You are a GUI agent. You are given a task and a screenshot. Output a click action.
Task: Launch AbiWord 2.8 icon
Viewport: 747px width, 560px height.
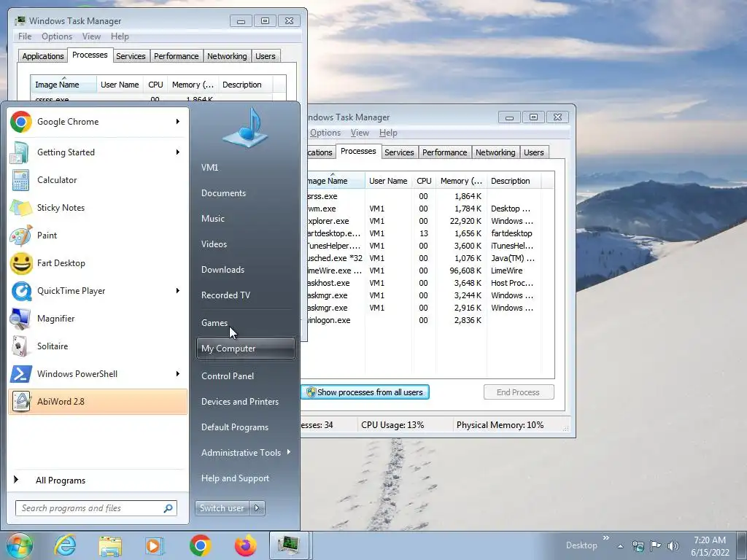tap(20, 402)
